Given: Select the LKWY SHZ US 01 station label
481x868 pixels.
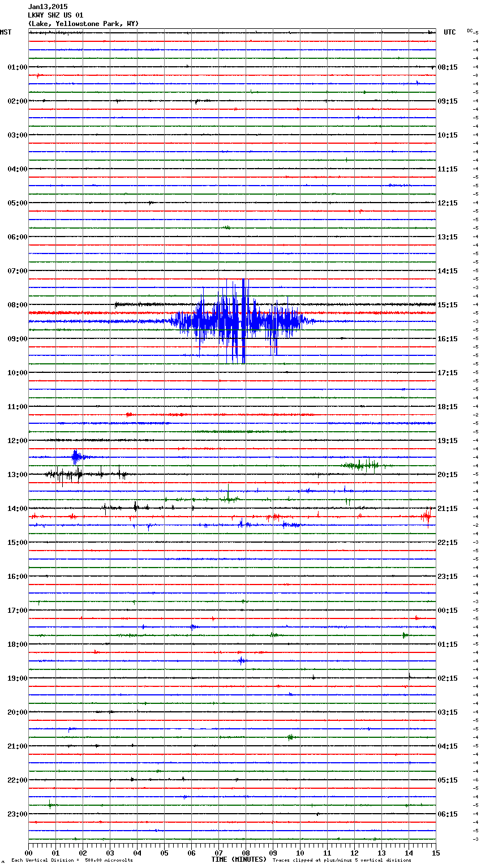Looking at the screenshot, I should [55, 15].
